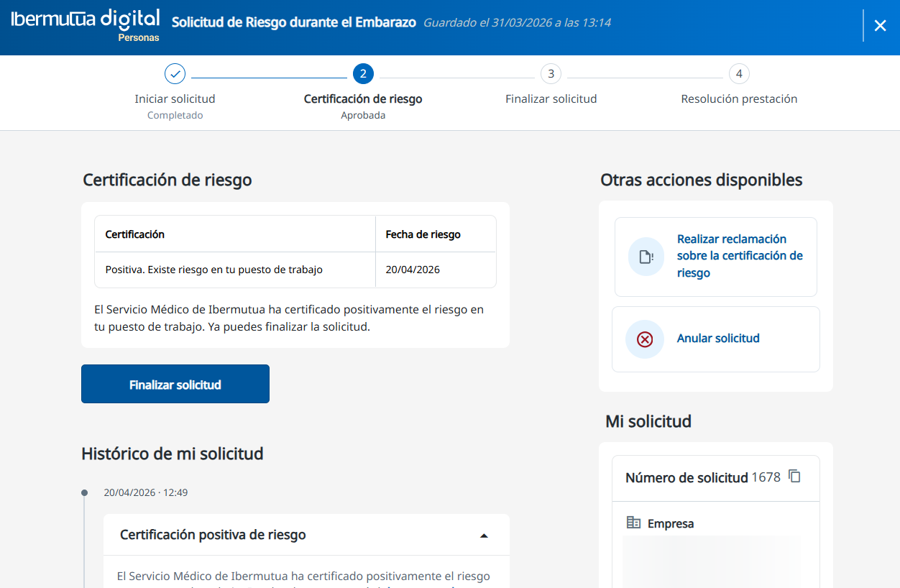
Task: Click the Certificación positiva de riesgo header
Action: click(213, 535)
